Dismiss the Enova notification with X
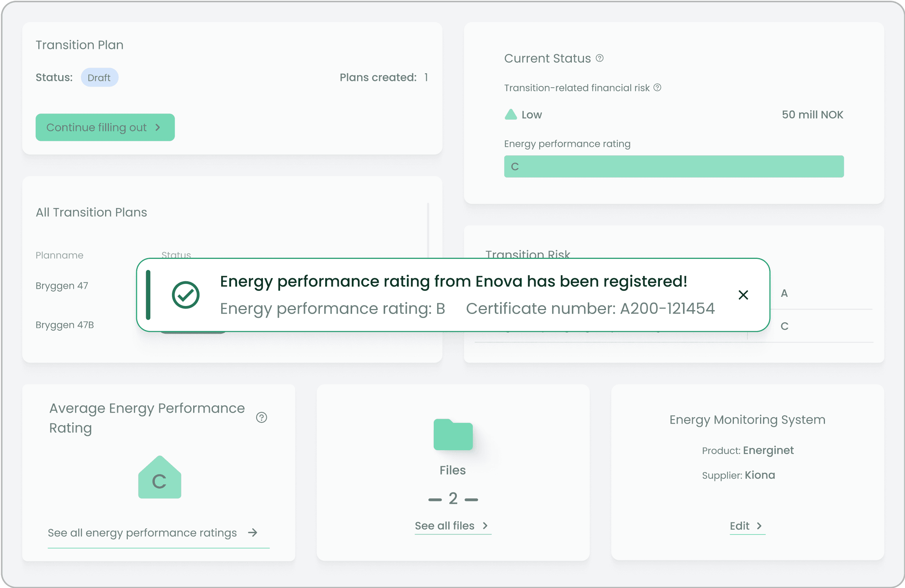 pyautogui.click(x=743, y=295)
